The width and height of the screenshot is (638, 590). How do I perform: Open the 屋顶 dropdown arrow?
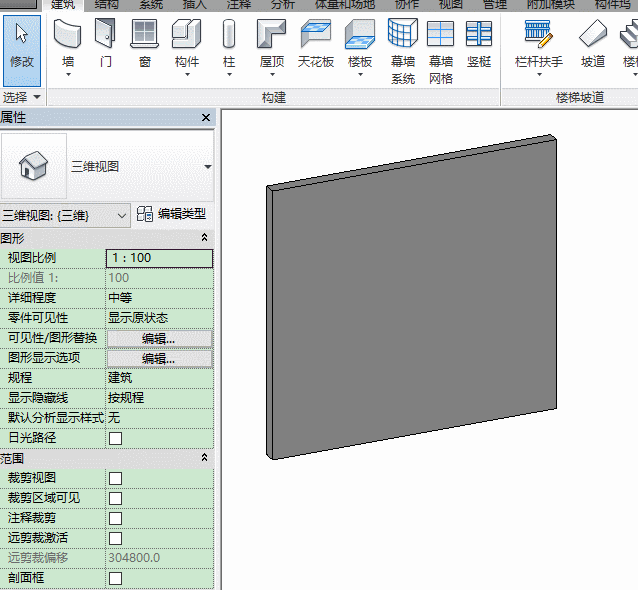(x=272, y=75)
